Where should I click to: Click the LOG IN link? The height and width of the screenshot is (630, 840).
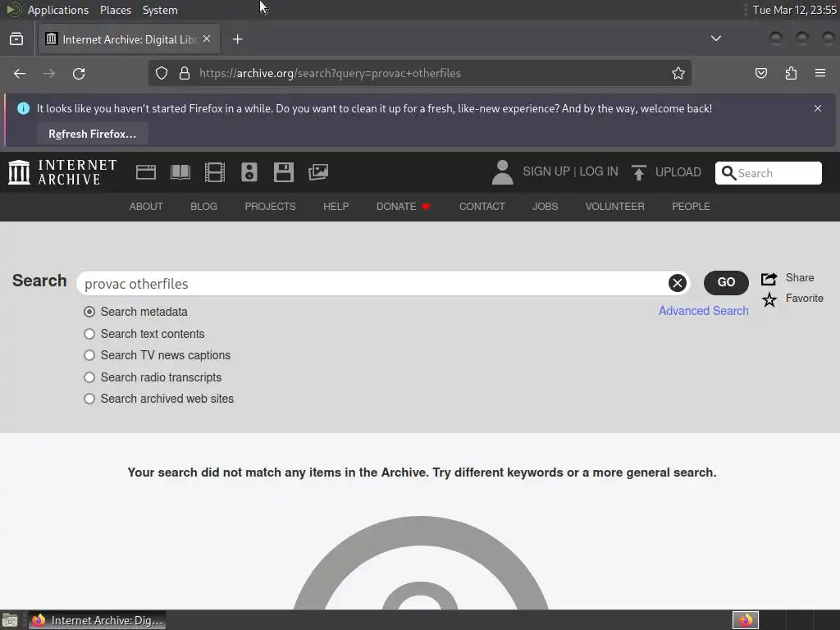598,171
